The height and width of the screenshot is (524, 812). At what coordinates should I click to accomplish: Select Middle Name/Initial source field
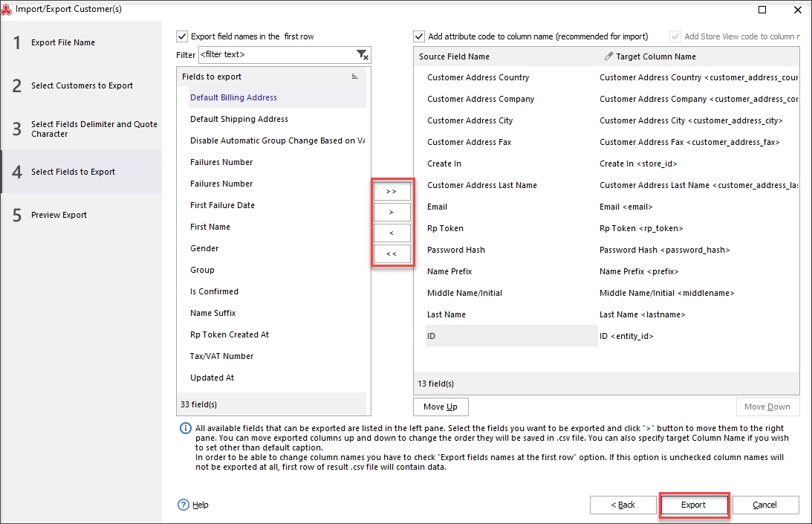tap(512, 293)
